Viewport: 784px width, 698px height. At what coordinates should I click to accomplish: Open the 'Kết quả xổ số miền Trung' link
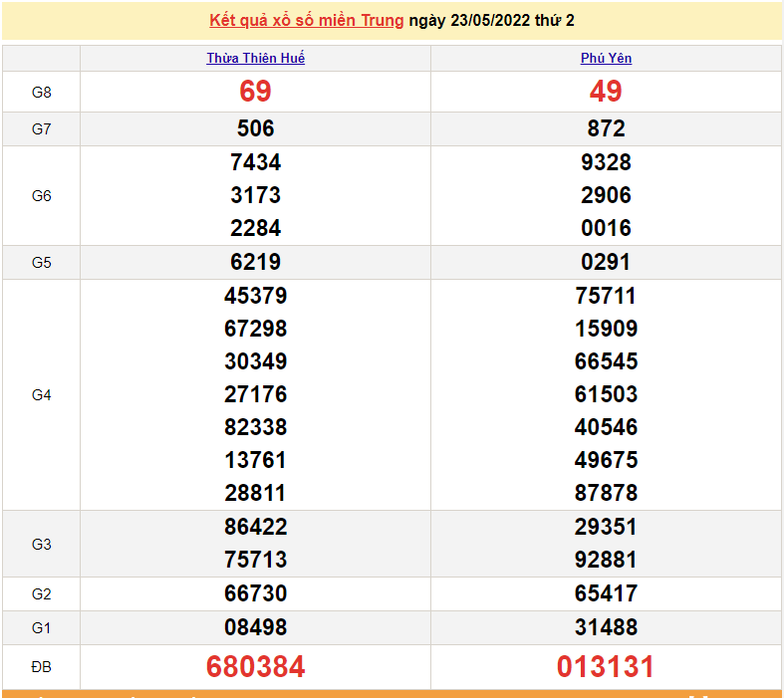coord(307,20)
